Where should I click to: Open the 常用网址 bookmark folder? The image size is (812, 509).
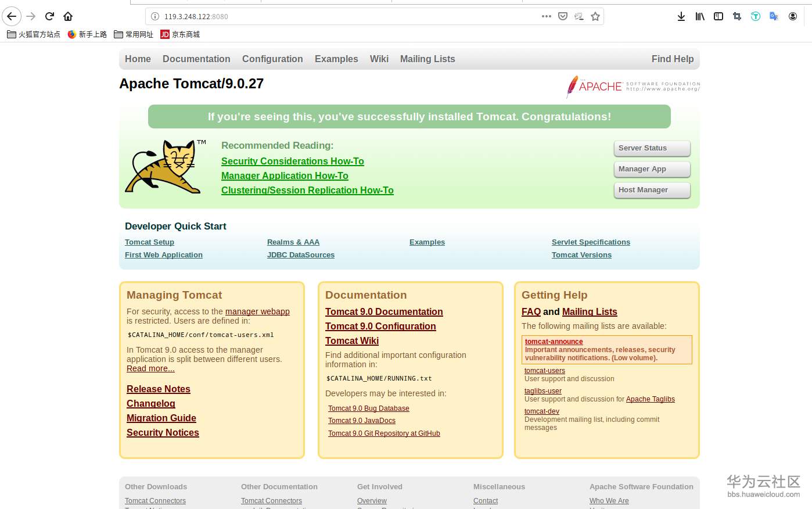pyautogui.click(x=134, y=34)
